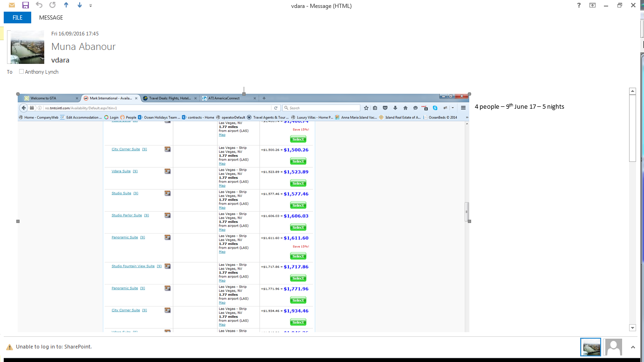Click Select under the $1,934.46 price
The image size is (644, 362).
(x=298, y=322)
